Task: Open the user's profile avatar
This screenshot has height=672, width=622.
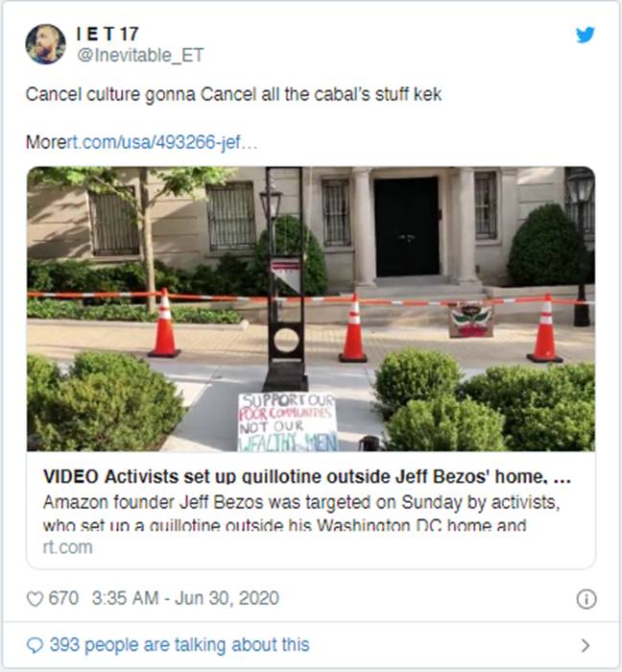Action: (45, 44)
